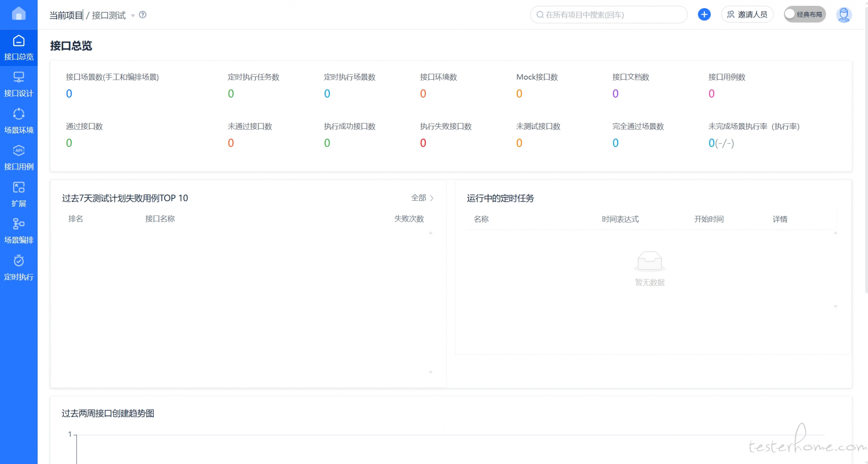
Task: Click the 暂无数据 empty placeholder icon
Action: [x=650, y=261]
